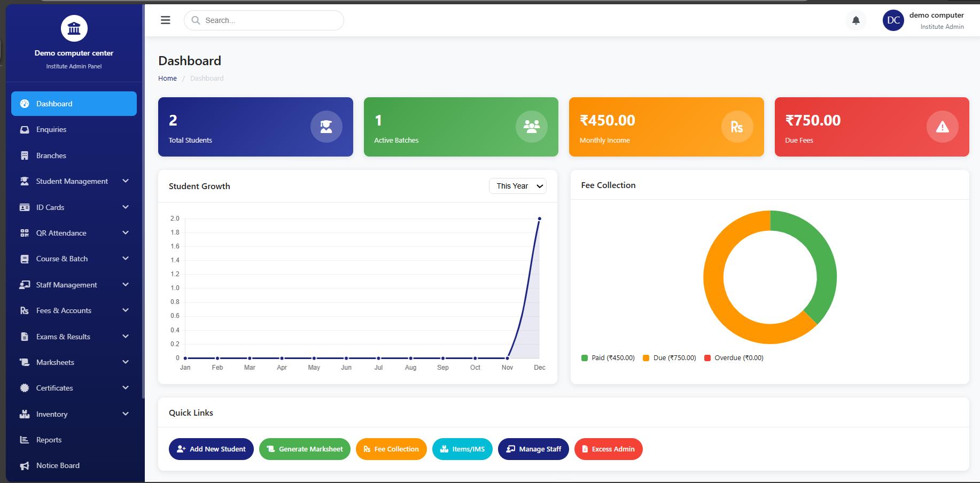This screenshot has width=980, height=483.
Task: Open Enquiries from the sidebar
Action: point(51,129)
